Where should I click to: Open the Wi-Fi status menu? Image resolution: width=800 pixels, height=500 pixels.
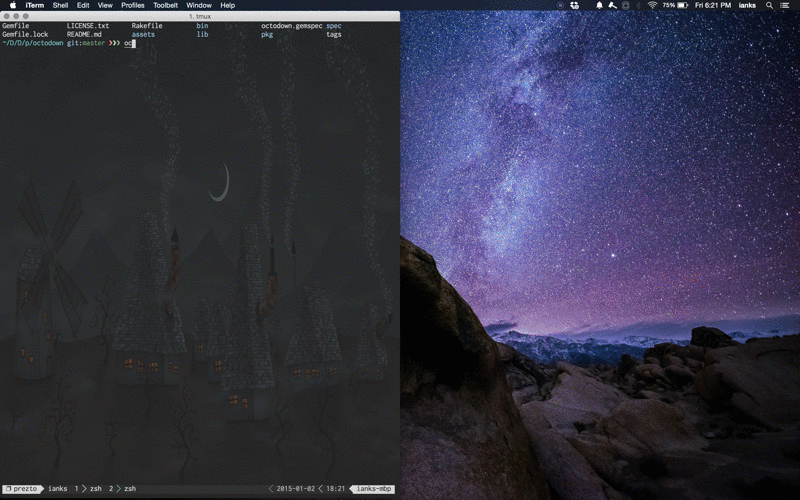(x=652, y=5)
